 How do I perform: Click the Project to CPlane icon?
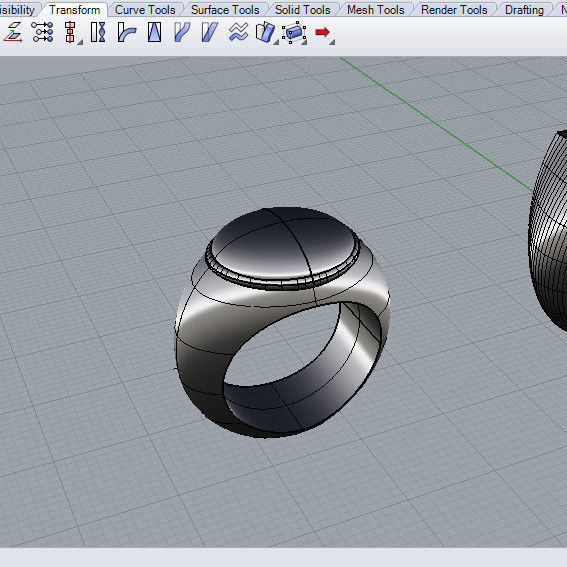click(13, 32)
